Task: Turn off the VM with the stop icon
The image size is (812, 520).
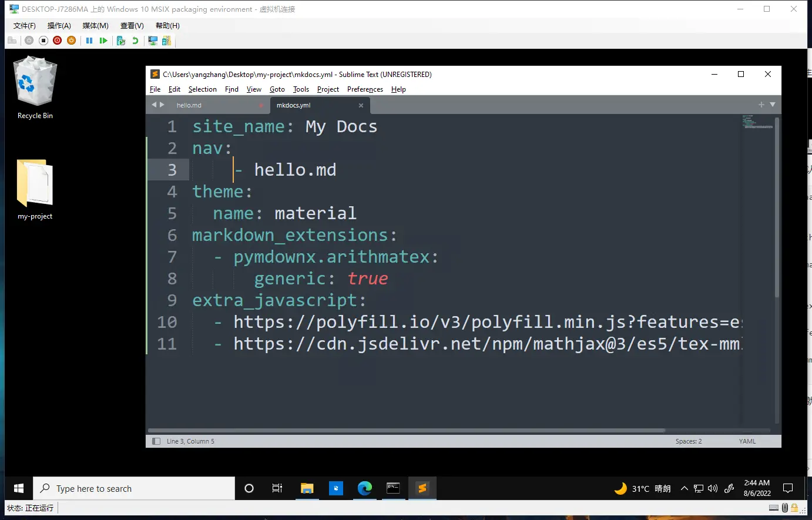Action: point(43,41)
